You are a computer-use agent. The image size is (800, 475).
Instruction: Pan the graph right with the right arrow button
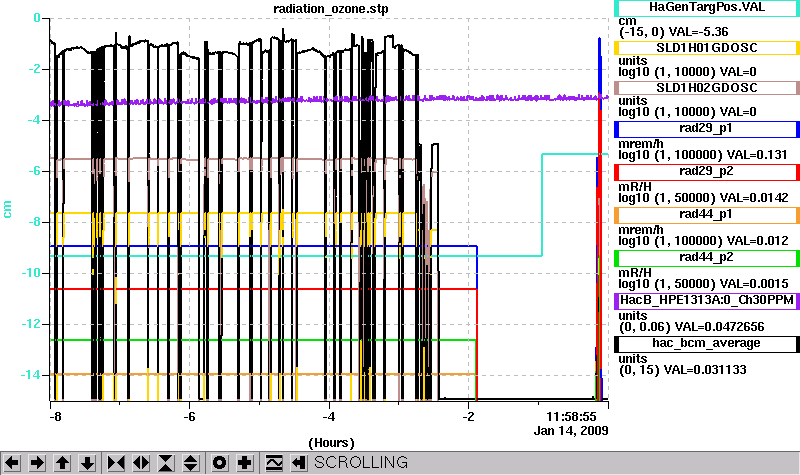(37, 463)
